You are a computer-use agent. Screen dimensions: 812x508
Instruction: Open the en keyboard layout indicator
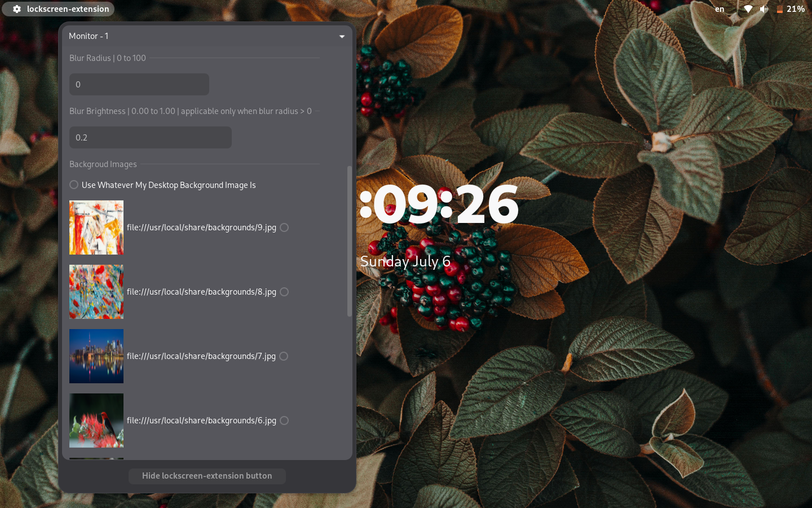pyautogui.click(x=720, y=9)
